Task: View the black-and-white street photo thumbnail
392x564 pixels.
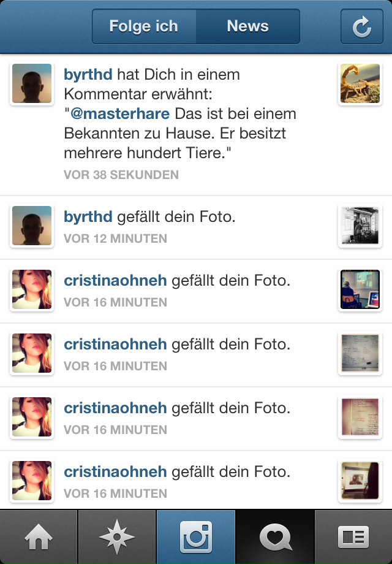Action: [360, 226]
